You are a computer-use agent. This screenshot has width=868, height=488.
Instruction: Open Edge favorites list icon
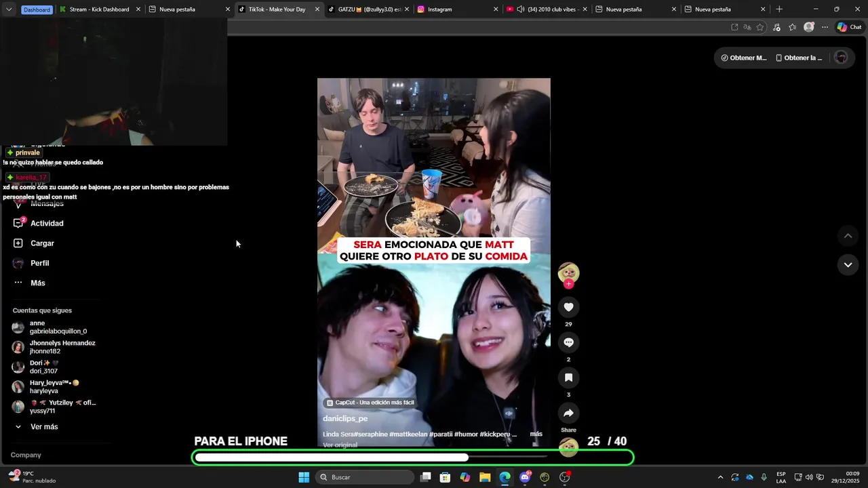click(792, 27)
